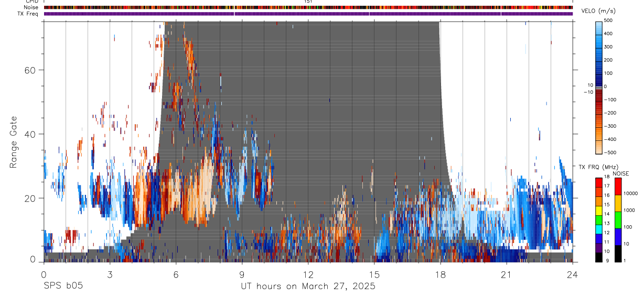Click the purple swatch in the TX FRQ legend
Viewport: 644px width, 297px height.
point(599,248)
